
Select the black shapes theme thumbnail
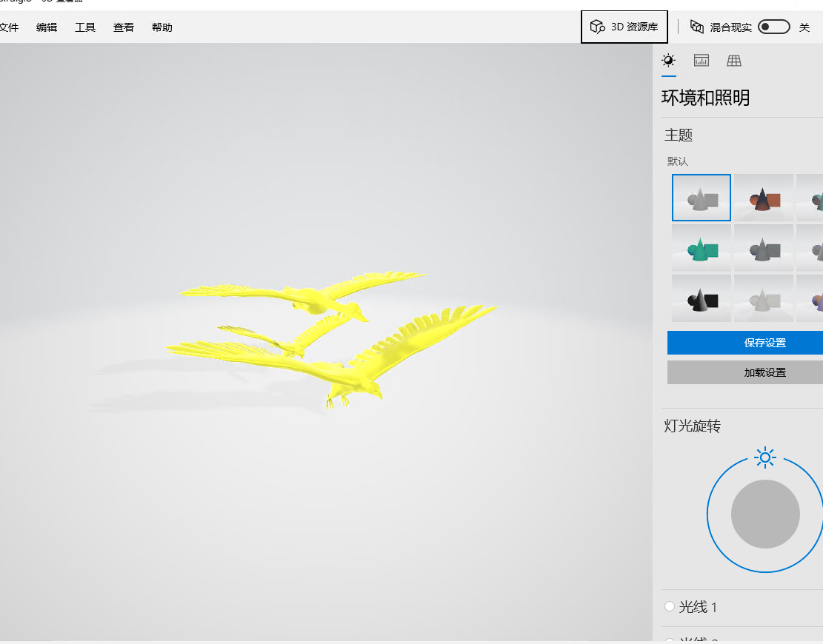[x=702, y=298]
